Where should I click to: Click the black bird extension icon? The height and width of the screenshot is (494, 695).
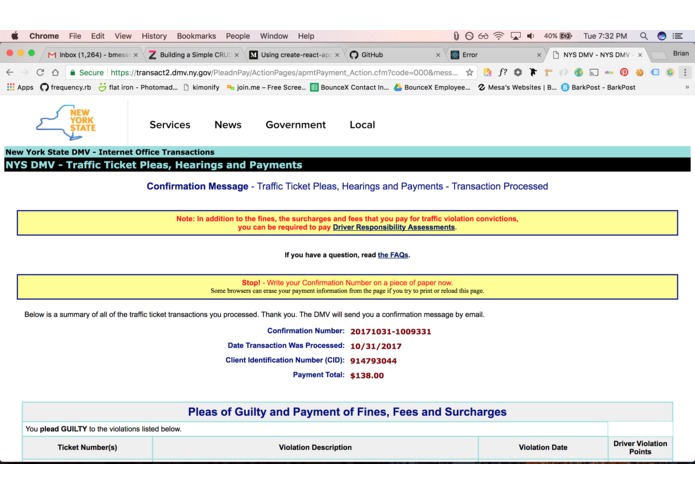pyautogui.click(x=533, y=72)
